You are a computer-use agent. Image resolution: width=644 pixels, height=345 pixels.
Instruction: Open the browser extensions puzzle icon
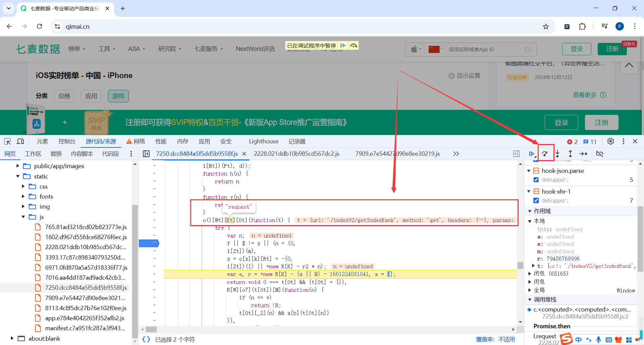coord(582,26)
